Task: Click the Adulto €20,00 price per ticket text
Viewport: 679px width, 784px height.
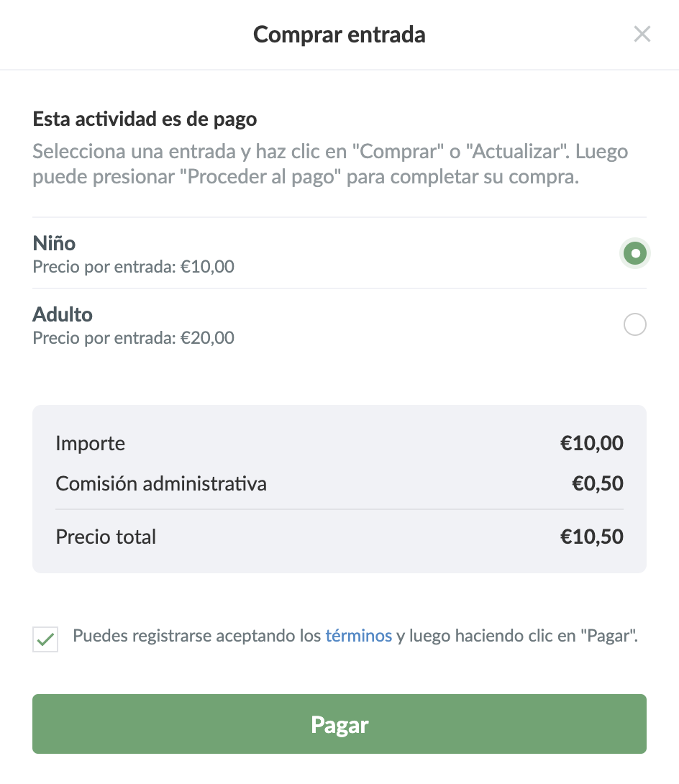Action: pos(134,337)
